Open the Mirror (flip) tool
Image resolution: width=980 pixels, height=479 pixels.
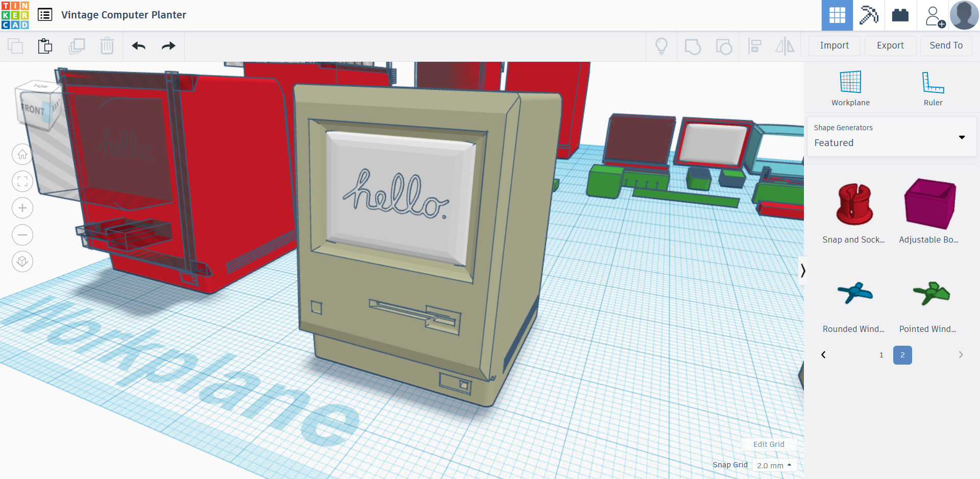(785, 46)
